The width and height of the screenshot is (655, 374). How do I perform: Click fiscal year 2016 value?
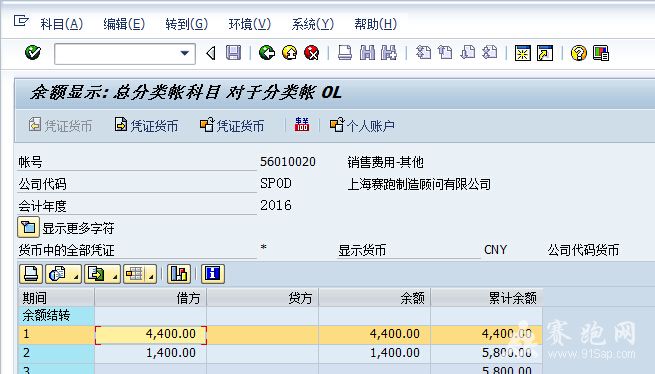[x=276, y=205]
